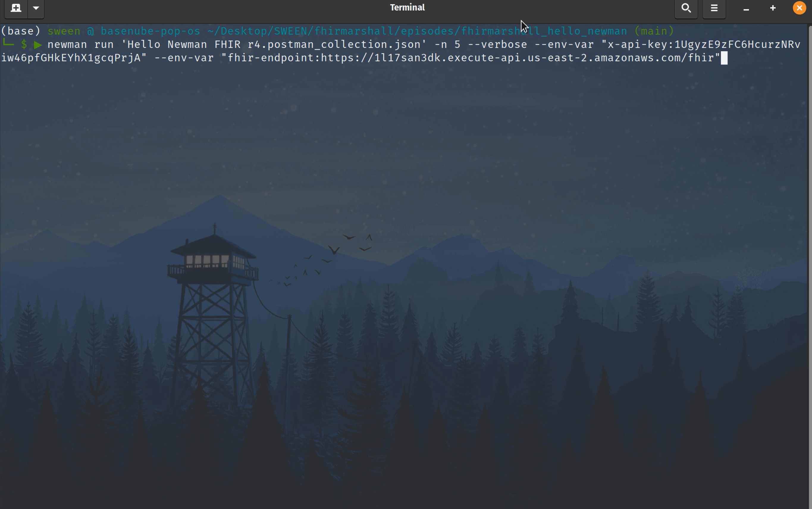Click the x-api-key text in command
The image size is (812, 509).
pos(639,44)
